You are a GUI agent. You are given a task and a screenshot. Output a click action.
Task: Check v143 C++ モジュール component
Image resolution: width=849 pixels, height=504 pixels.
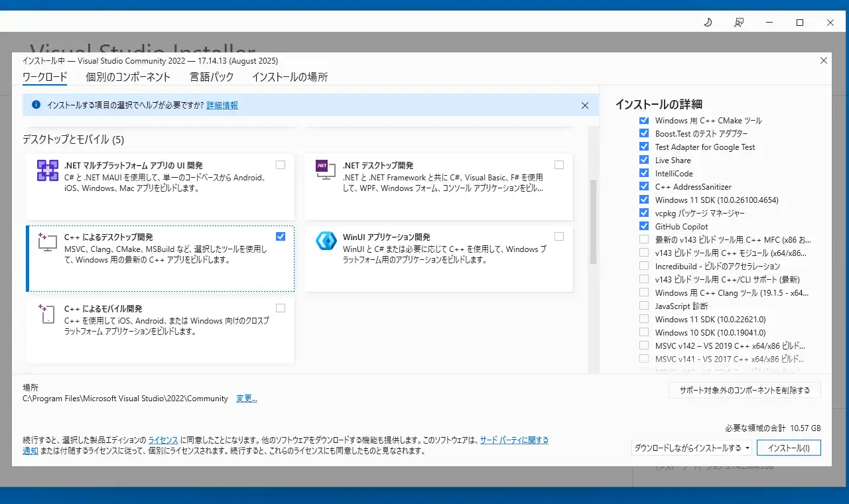point(644,253)
